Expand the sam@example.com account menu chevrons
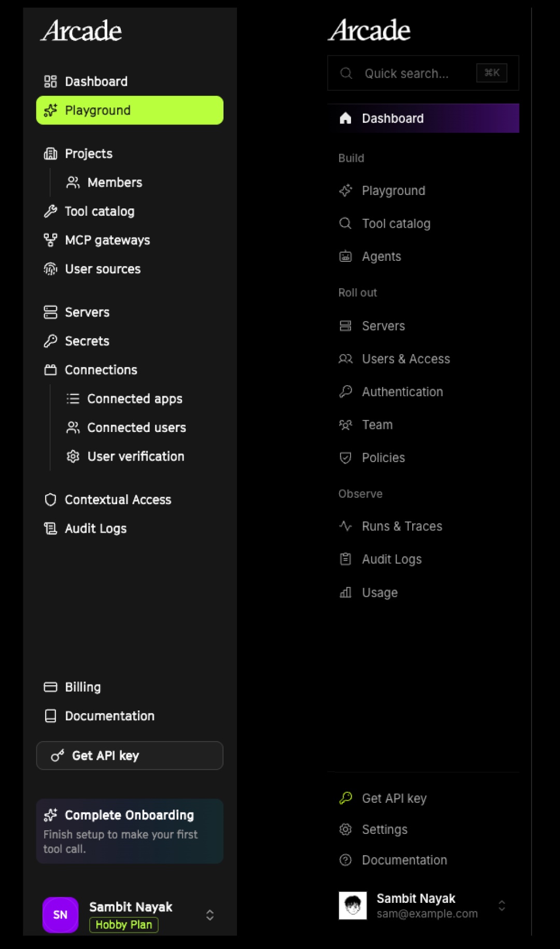 click(x=501, y=905)
